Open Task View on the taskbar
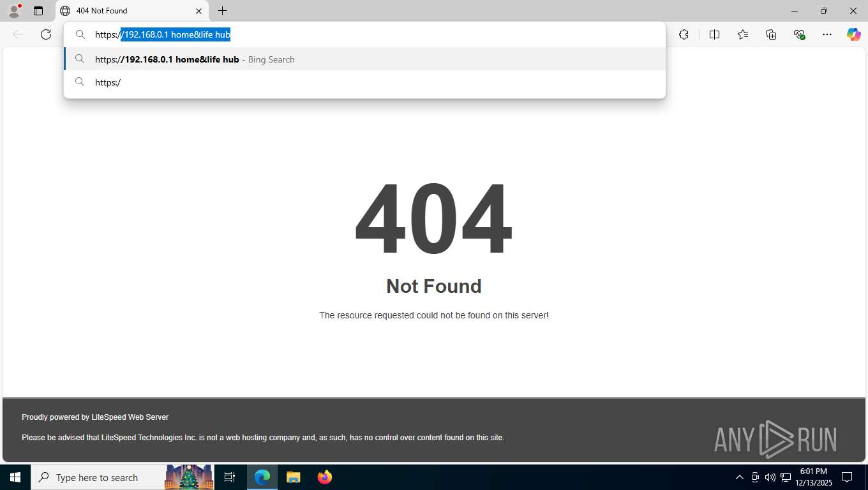The image size is (868, 490). click(230, 477)
